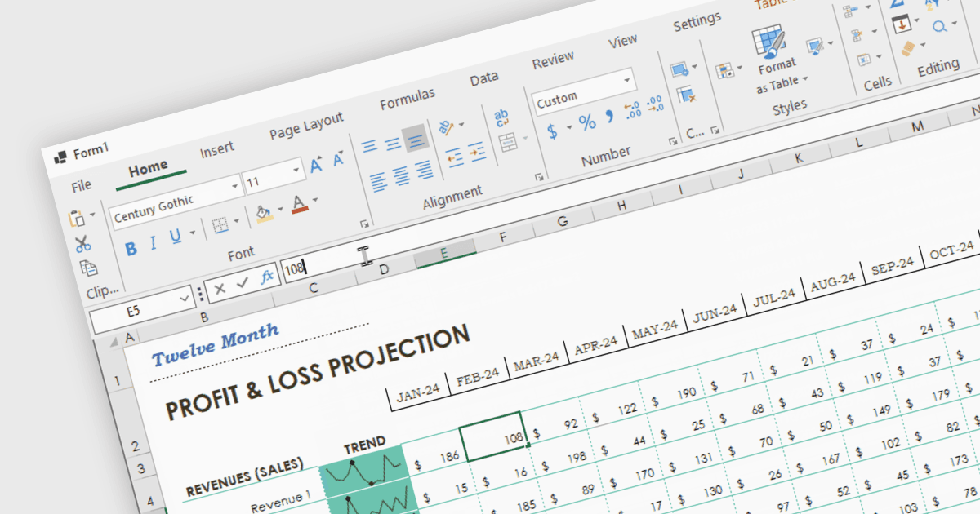The height and width of the screenshot is (514, 980).
Task: Apply comma style number format
Action: tap(609, 117)
